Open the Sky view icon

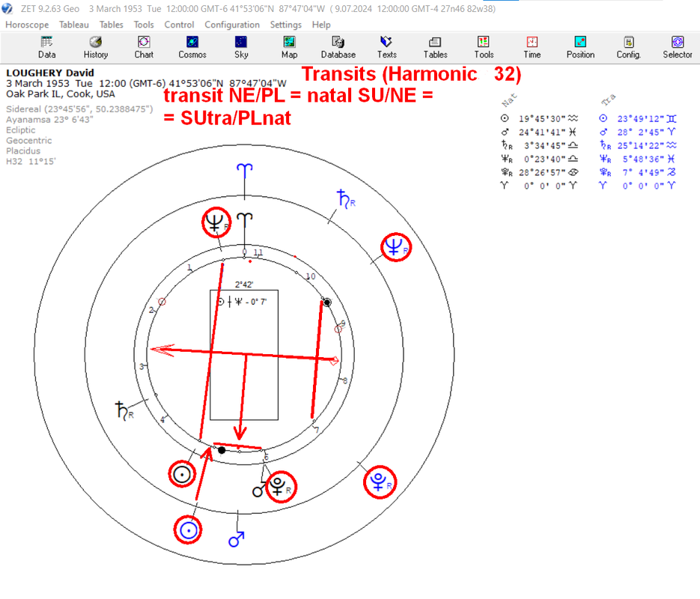click(241, 47)
